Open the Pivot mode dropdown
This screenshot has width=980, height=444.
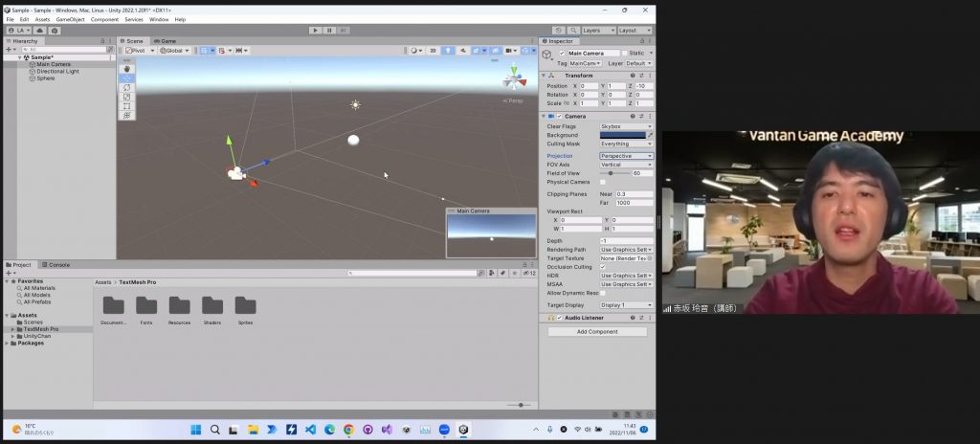click(140, 50)
